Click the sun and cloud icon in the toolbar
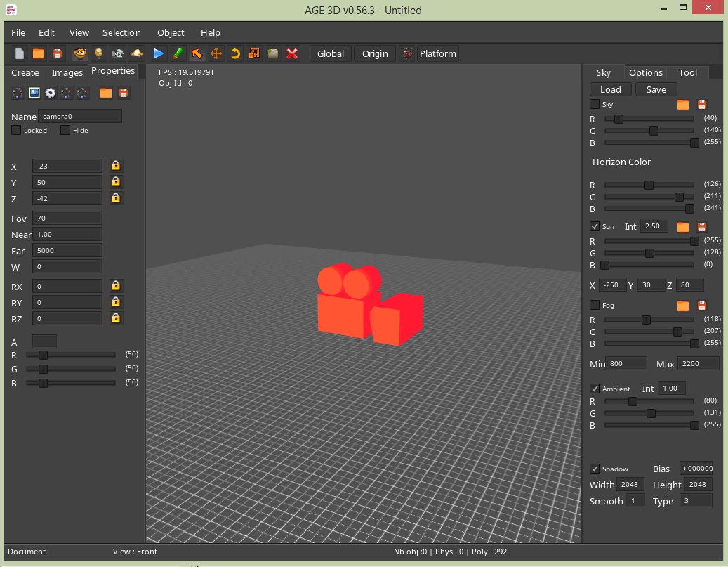 click(x=137, y=53)
